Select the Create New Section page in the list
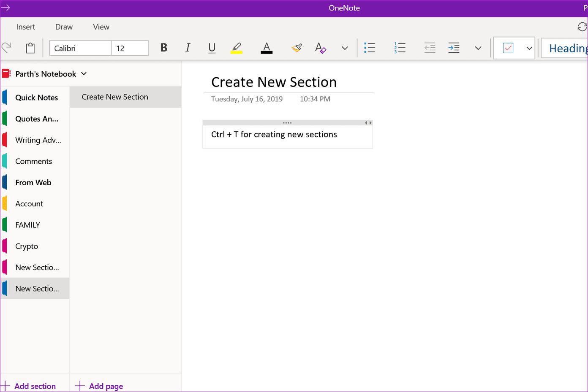 pyautogui.click(x=125, y=97)
